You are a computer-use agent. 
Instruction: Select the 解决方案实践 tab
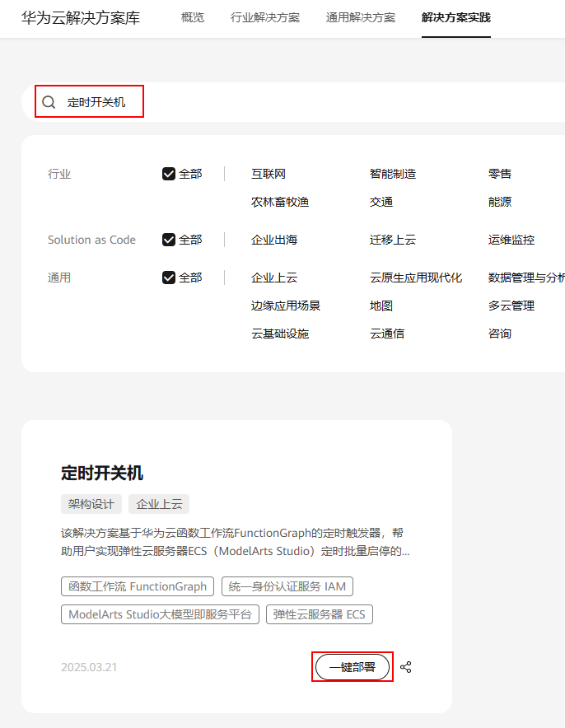click(x=455, y=17)
